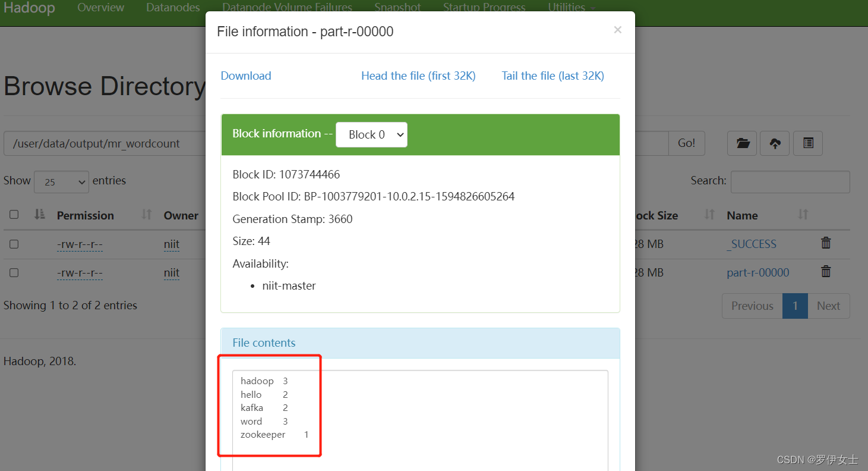This screenshot has height=471, width=868.
Task: Click the Previous pagination button
Action: coord(752,306)
